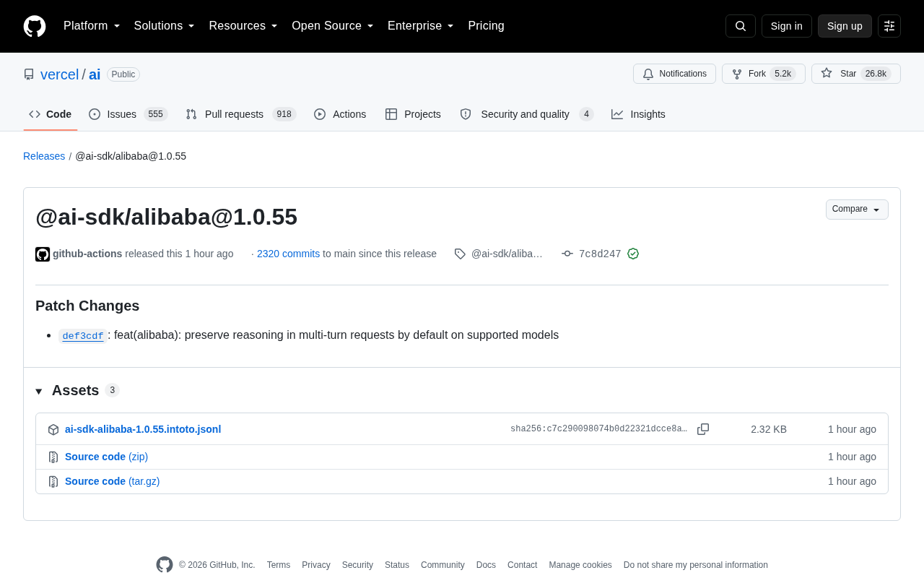Switch to the Actions tab

coord(340,114)
